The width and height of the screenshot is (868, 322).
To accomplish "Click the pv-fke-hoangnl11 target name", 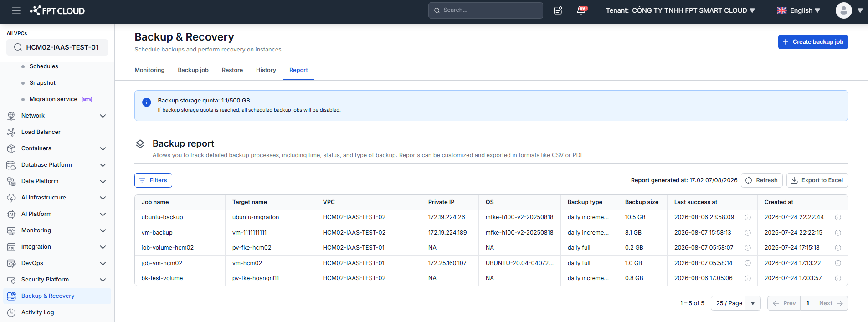I will [256, 278].
